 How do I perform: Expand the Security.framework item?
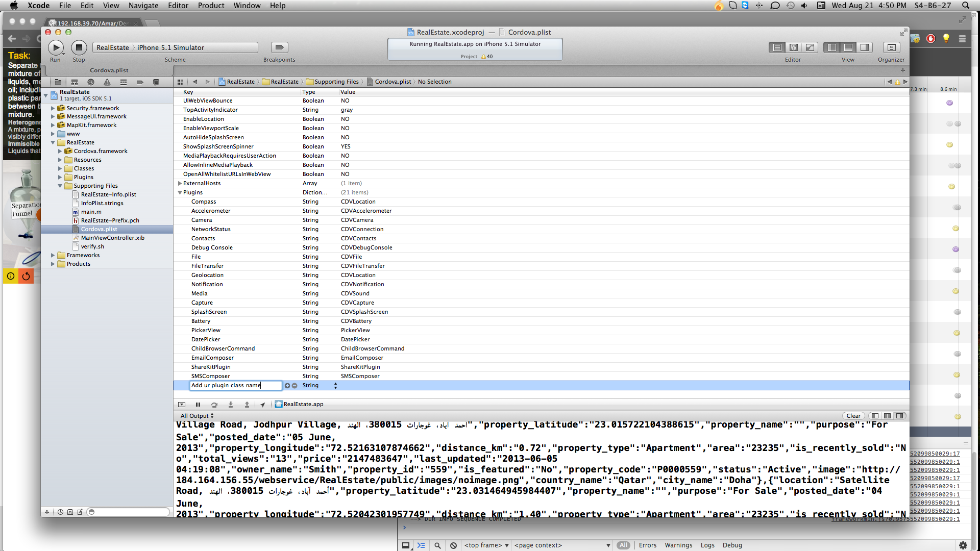coord(53,108)
